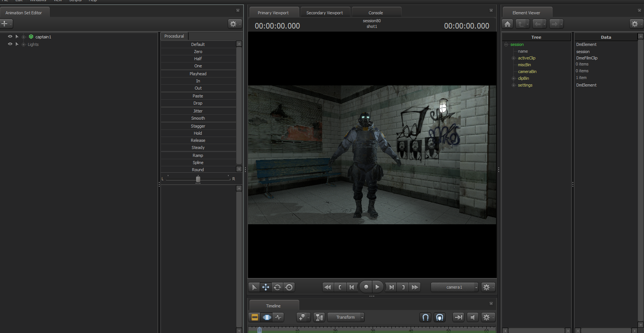
Task: Mute audio with the speaker button
Action: (473, 317)
